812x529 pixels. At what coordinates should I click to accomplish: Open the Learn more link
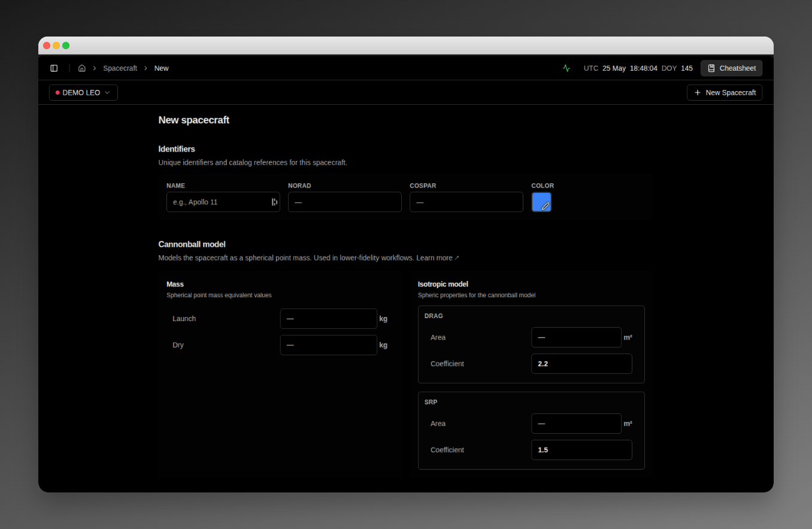[x=438, y=258]
